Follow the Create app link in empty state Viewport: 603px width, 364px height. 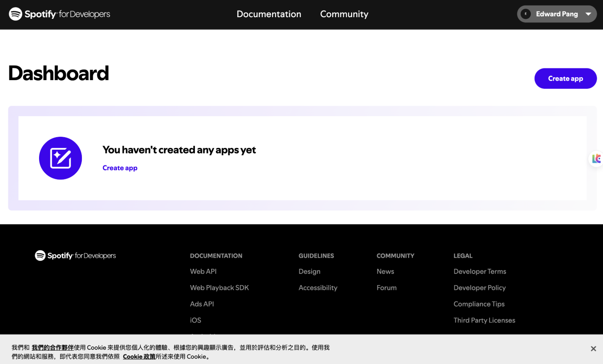[120, 168]
